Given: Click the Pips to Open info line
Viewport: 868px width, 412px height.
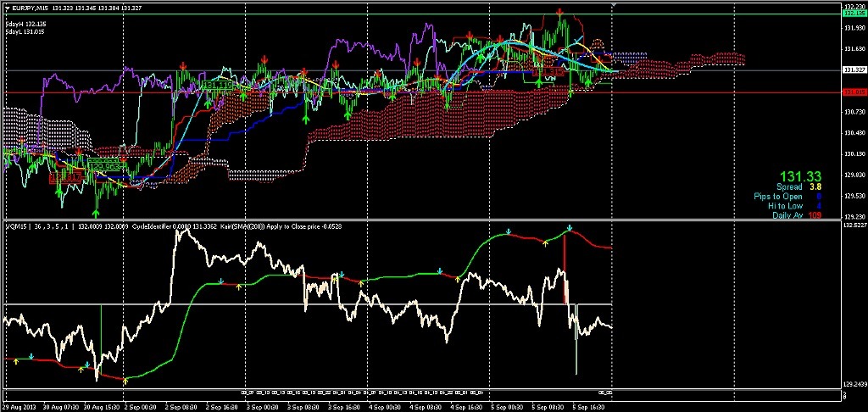Looking at the screenshot, I should [787, 197].
